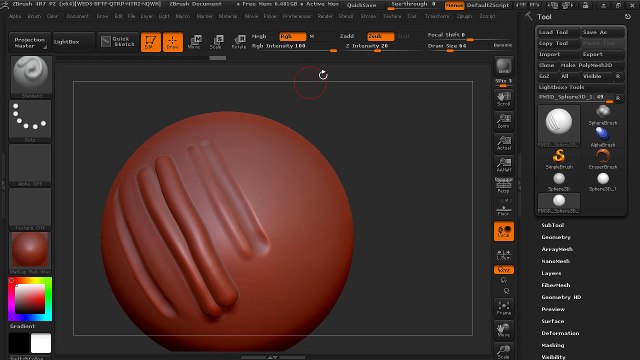
Task: Toggle the Rgb channel button
Action: (293, 36)
